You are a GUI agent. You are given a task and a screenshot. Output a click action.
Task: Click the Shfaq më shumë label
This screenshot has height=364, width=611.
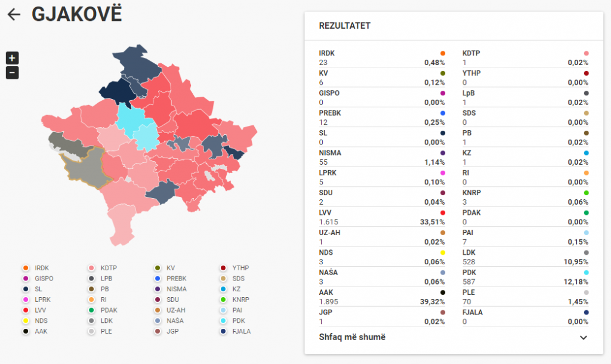pyautogui.click(x=352, y=337)
